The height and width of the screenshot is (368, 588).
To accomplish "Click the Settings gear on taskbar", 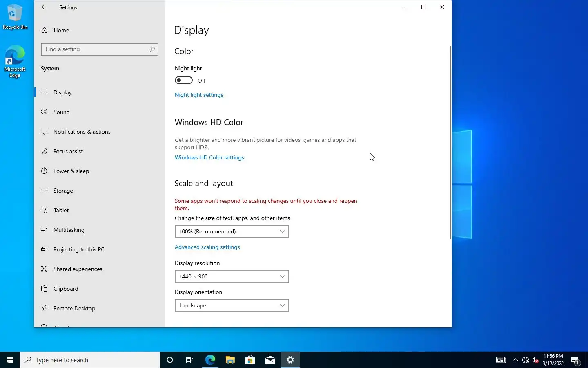I will point(290,360).
